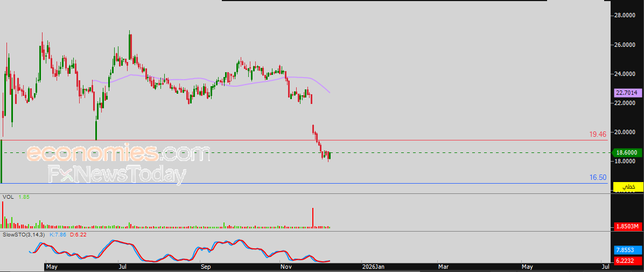This screenshot has width=644, height=272.
Task: Click the red 1.8503M volume tag
Action: (x=628, y=227)
